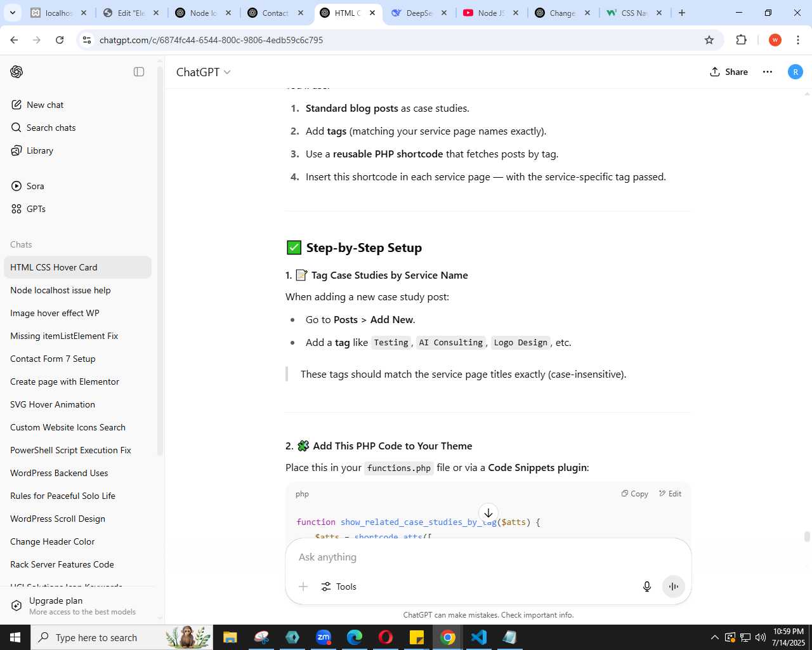812x650 pixels.
Task: Open Microsoft Edge from taskbar
Action: pos(355,637)
